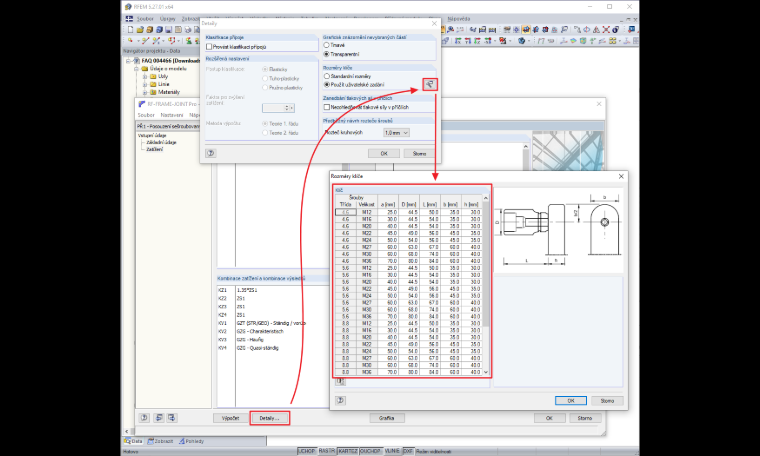Click the factor field dropdown arrow in Detaily
The image size is (760, 456).
291,108
